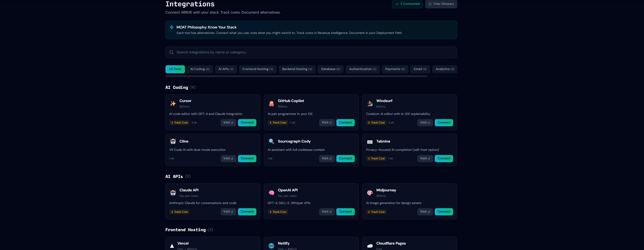Enable Track Cost for Midjourney

(x=376, y=211)
